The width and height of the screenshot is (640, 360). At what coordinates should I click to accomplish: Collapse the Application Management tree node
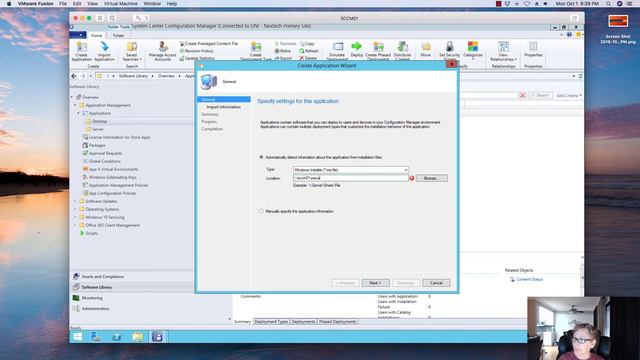point(76,105)
